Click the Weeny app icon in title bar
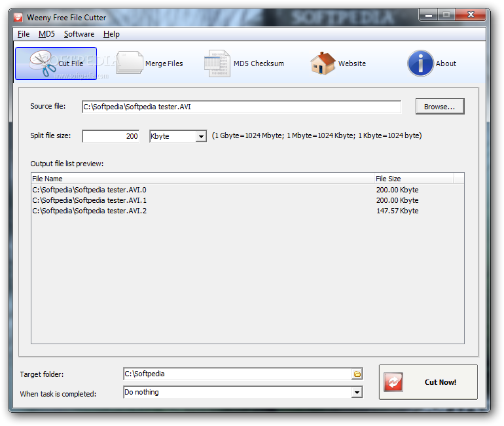Viewport: 504px width, 426px height. (18, 17)
